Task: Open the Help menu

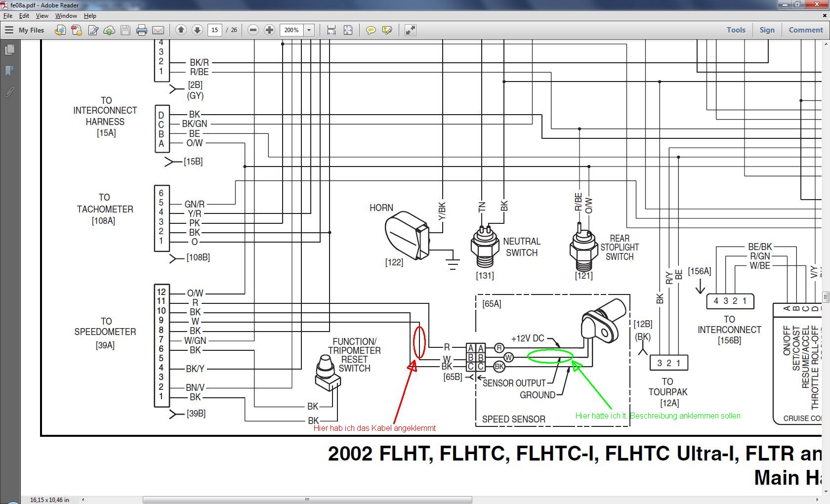Action: point(90,16)
